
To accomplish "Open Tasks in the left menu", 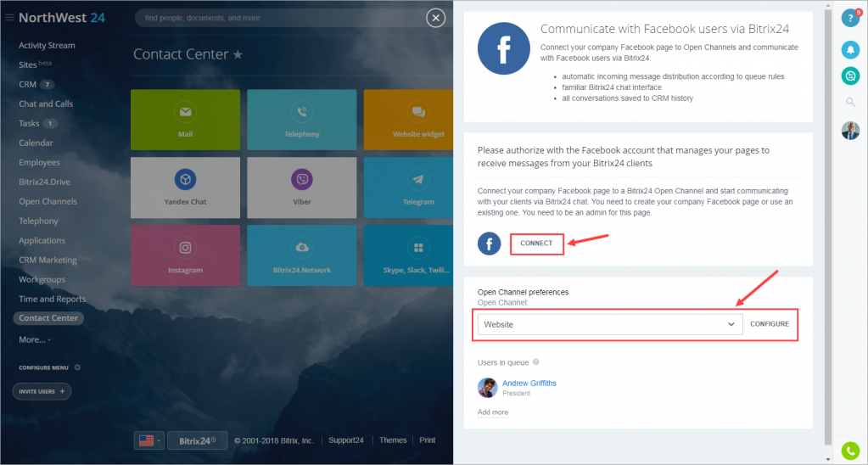I will tap(30, 123).
